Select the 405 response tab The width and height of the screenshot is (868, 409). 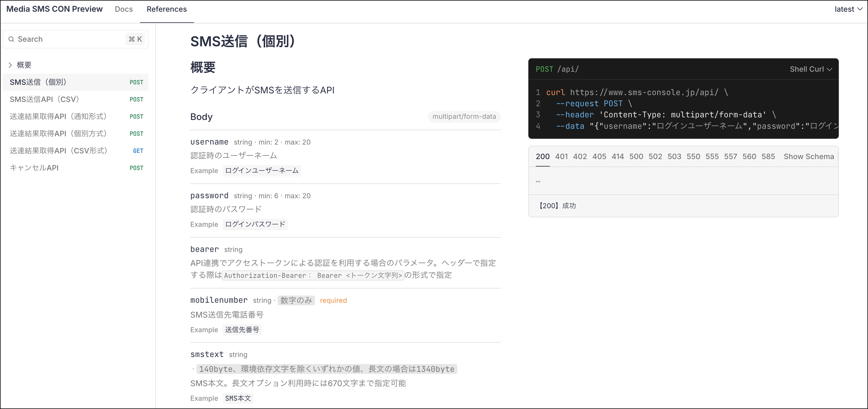(599, 157)
